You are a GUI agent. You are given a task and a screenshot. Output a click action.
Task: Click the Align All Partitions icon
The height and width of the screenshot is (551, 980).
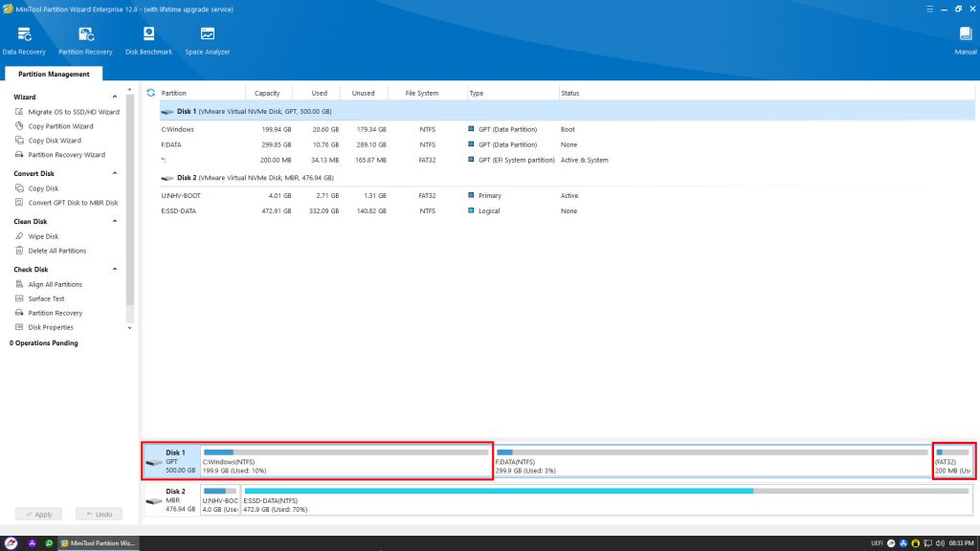pyautogui.click(x=19, y=284)
